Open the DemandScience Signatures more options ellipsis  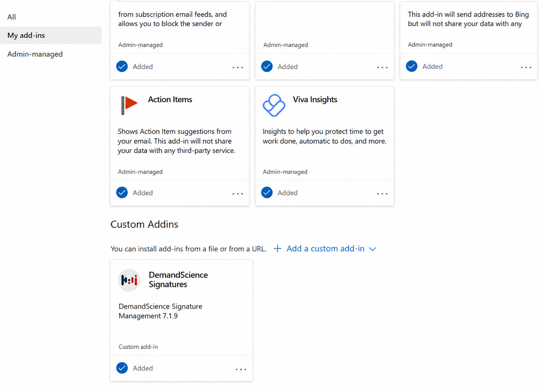click(x=241, y=369)
